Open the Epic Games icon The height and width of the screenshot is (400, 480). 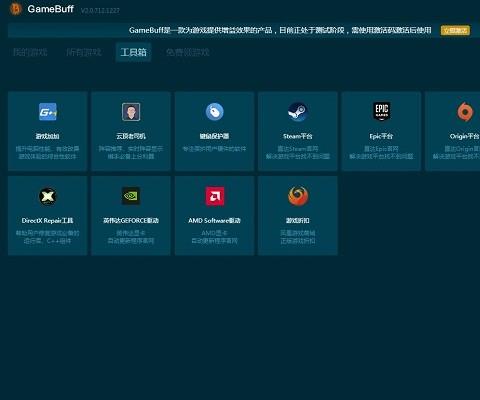[x=381, y=111]
